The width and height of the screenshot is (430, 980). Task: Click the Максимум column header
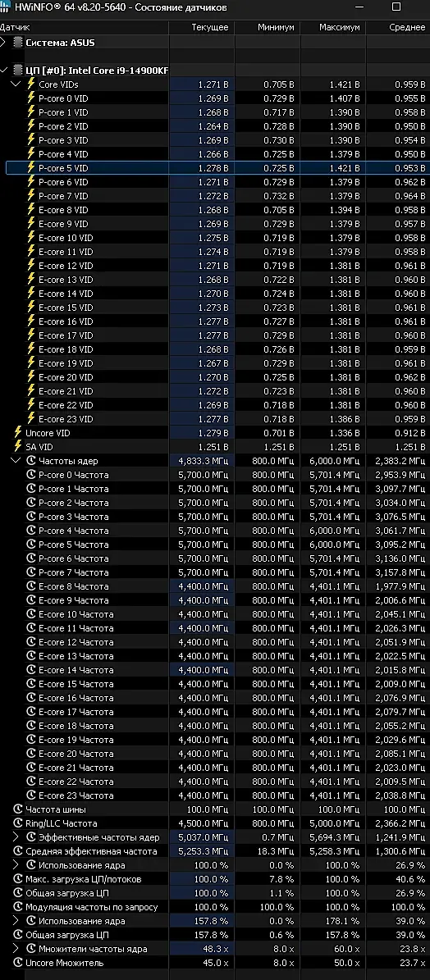pos(332,28)
